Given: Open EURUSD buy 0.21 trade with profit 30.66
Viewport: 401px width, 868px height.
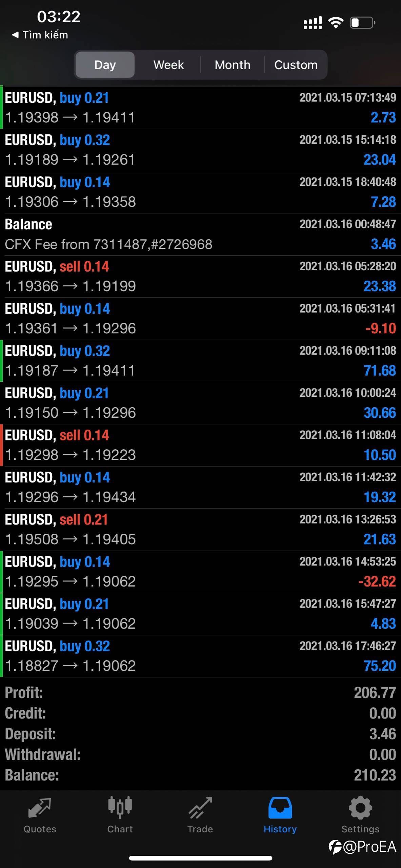Looking at the screenshot, I should pyautogui.click(x=200, y=403).
